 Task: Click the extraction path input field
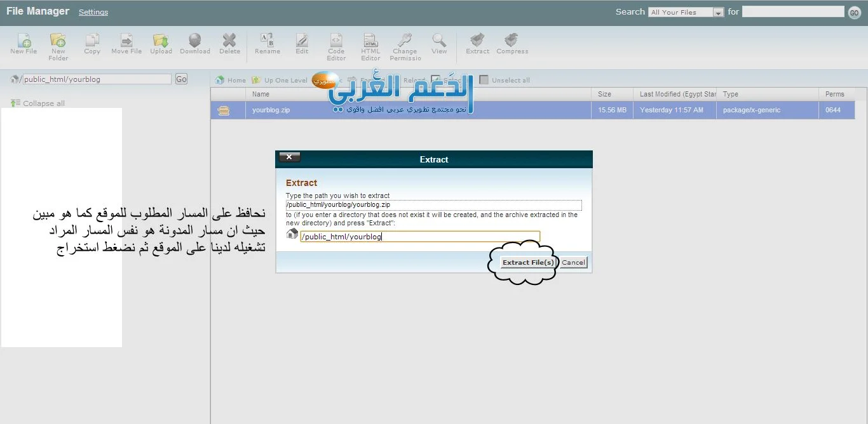point(419,237)
